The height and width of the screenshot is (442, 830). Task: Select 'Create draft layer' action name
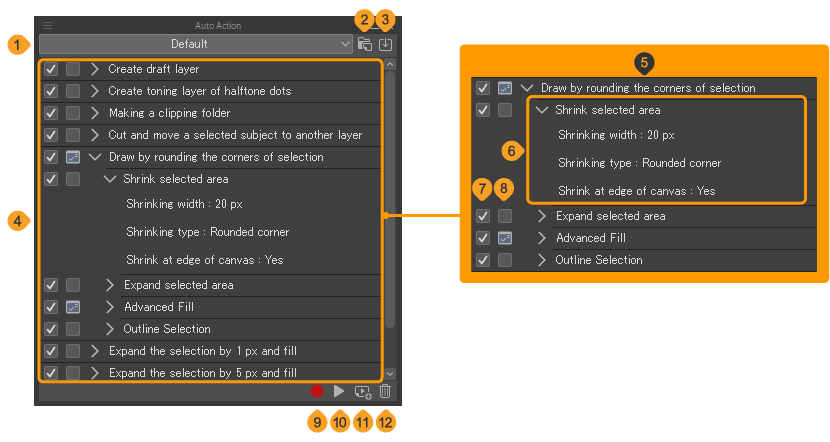[x=154, y=69]
